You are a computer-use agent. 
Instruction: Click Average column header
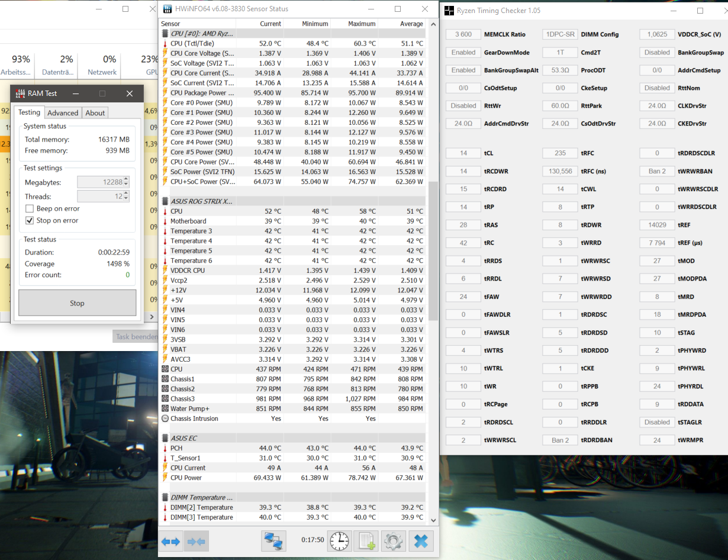[402, 24]
